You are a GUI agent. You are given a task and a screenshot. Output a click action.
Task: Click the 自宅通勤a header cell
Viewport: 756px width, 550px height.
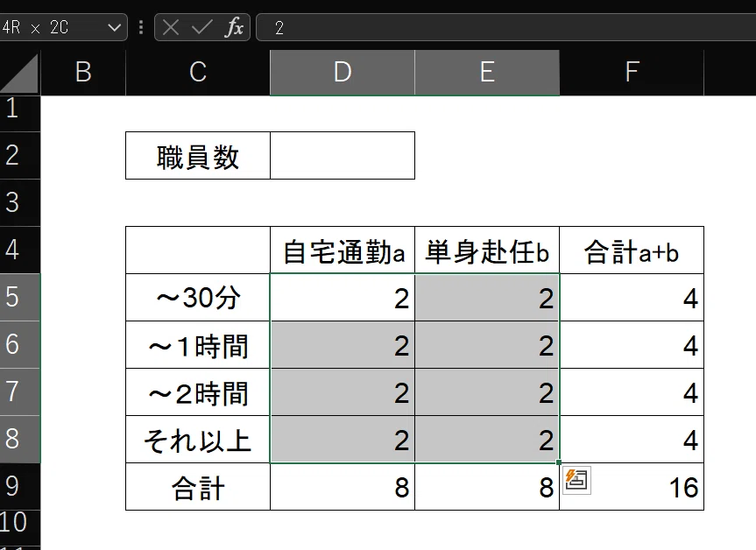pyautogui.click(x=343, y=250)
